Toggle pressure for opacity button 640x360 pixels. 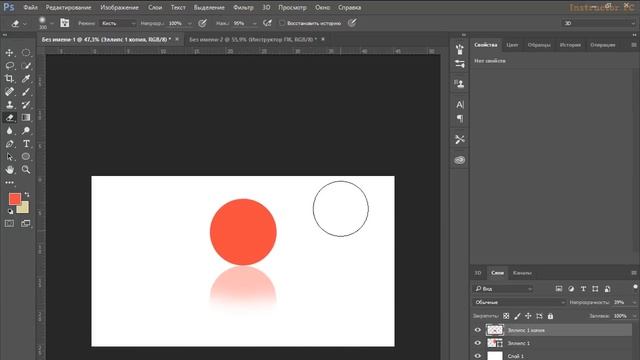[x=202, y=23]
